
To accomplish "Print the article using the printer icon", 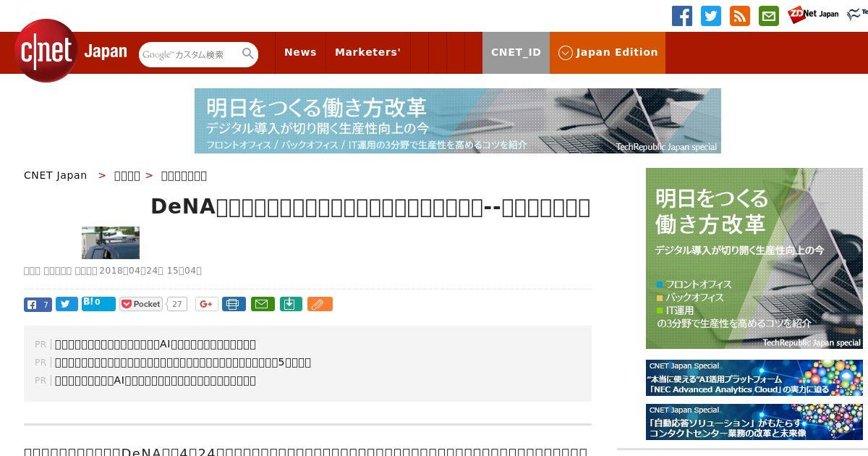I will (234, 304).
